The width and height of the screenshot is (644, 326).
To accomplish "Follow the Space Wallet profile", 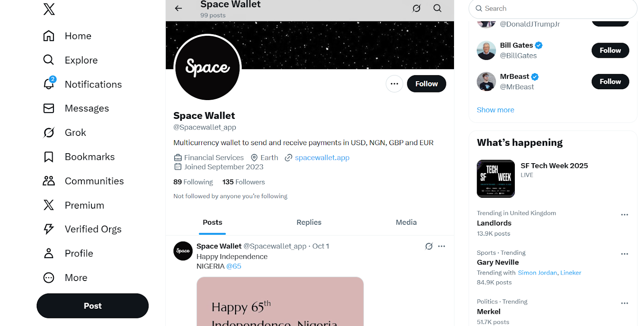I will click(426, 84).
